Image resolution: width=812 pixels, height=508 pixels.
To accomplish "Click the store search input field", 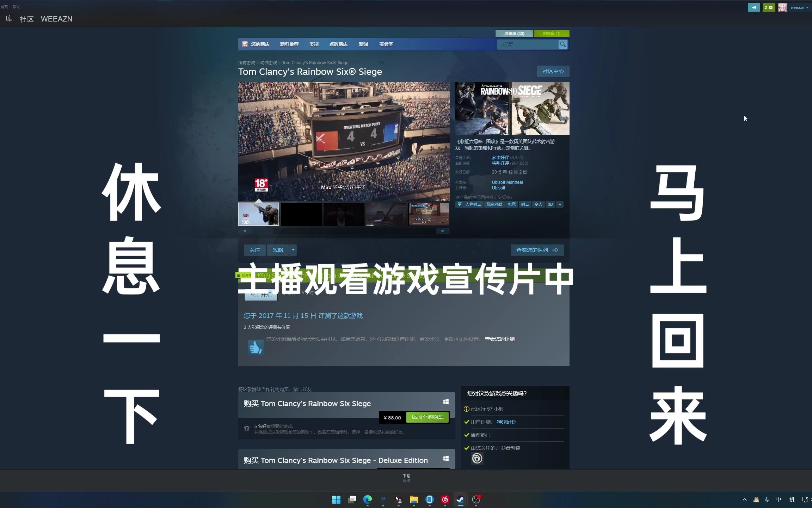I will coord(528,44).
